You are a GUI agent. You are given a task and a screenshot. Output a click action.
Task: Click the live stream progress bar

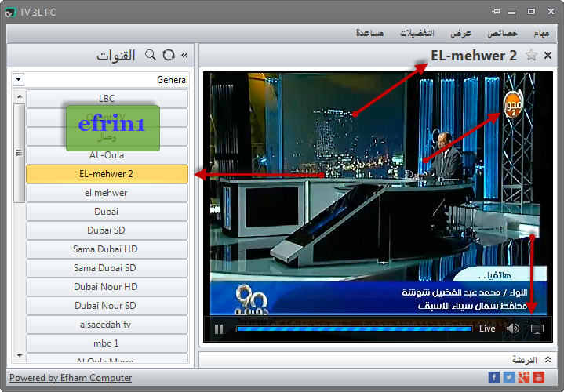355,328
